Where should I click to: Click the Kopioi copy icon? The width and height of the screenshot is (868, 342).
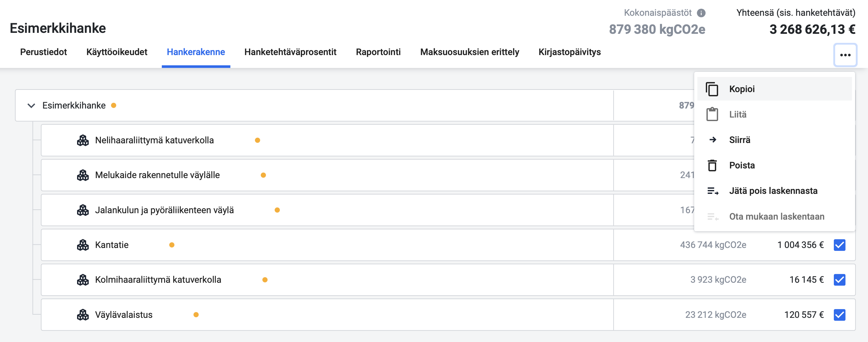point(712,89)
